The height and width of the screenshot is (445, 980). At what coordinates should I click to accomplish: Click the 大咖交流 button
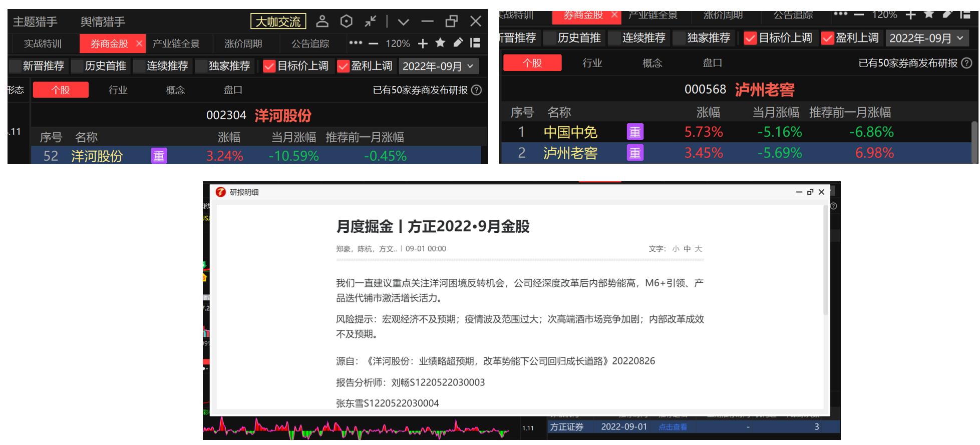pyautogui.click(x=278, y=22)
